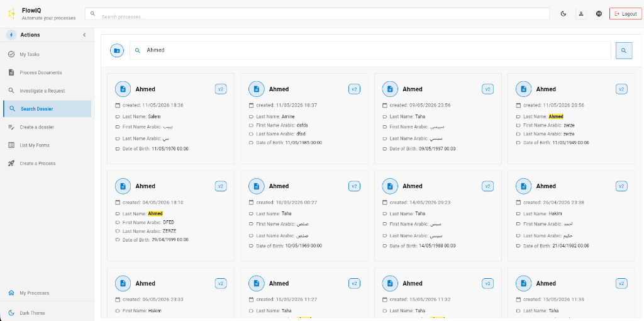This screenshot has width=644, height=321.
Task: Open document icon on Hakim card created 26/04/2026
Action: click(x=523, y=186)
